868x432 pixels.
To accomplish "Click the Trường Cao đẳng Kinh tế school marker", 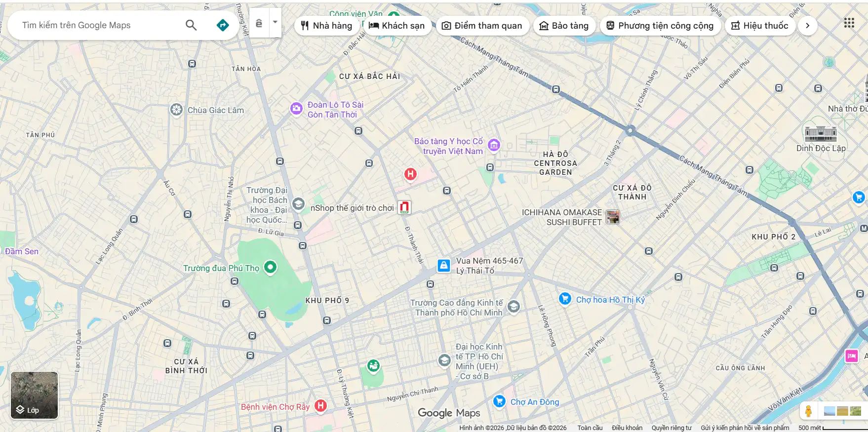I will point(513,307).
